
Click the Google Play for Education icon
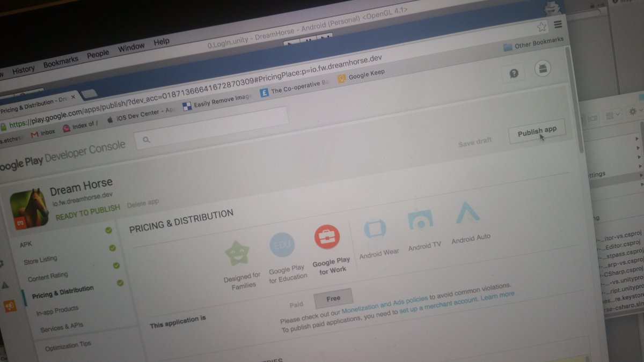coord(282,245)
